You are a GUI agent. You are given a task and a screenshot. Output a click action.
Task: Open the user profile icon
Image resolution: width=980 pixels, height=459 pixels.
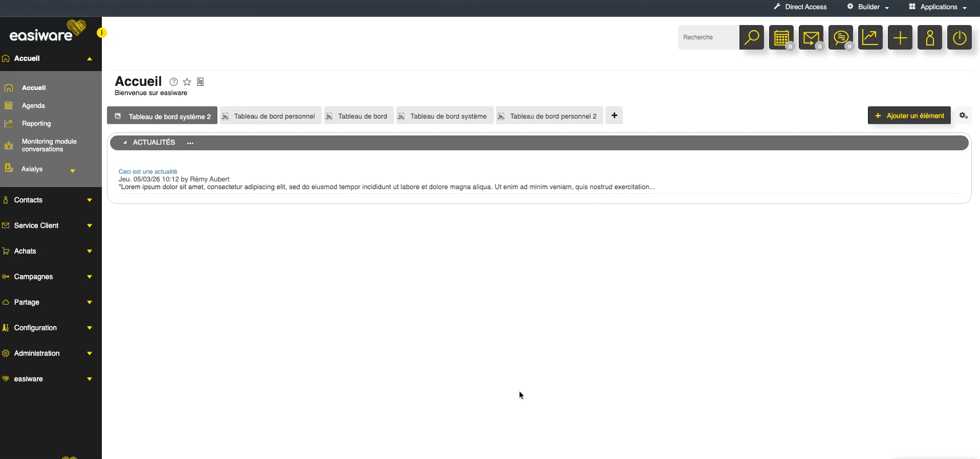[929, 37]
